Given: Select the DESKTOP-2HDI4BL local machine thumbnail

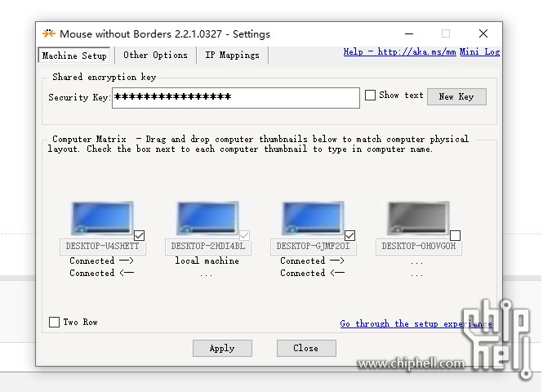Looking at the screenshot, I should click(207, 219).
